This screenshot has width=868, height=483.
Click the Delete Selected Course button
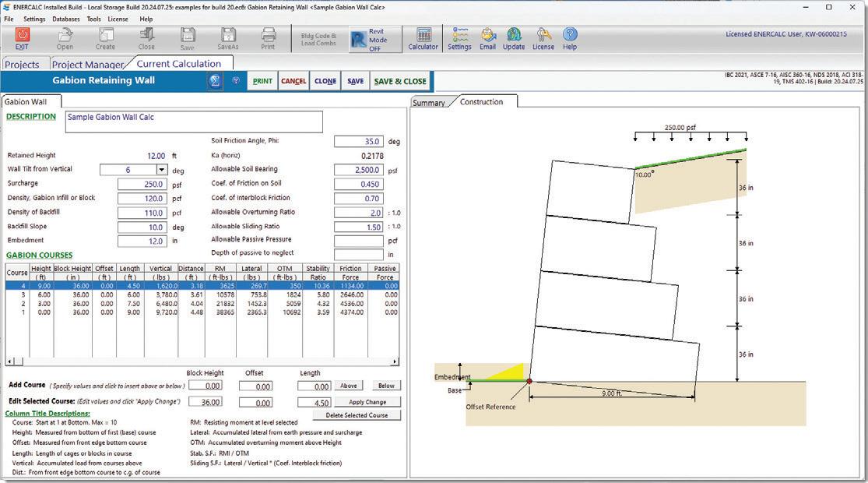[x=357, y=415]
